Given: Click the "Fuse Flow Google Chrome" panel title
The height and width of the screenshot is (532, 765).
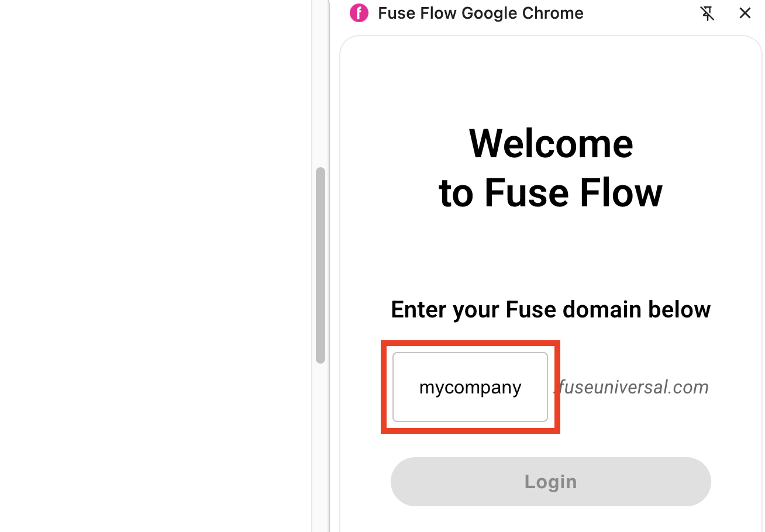Looking at the screenshot, I should click(480, 13).
